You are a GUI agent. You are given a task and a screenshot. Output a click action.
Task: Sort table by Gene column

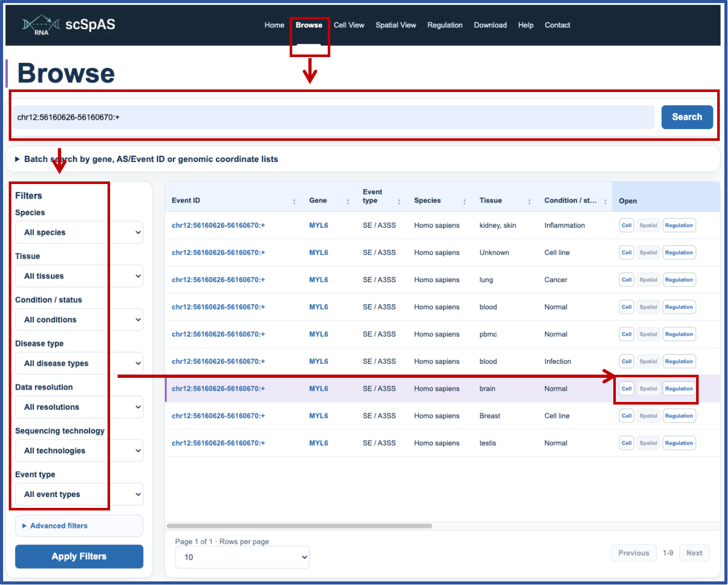pyautogui.click(x=348, y=202)
